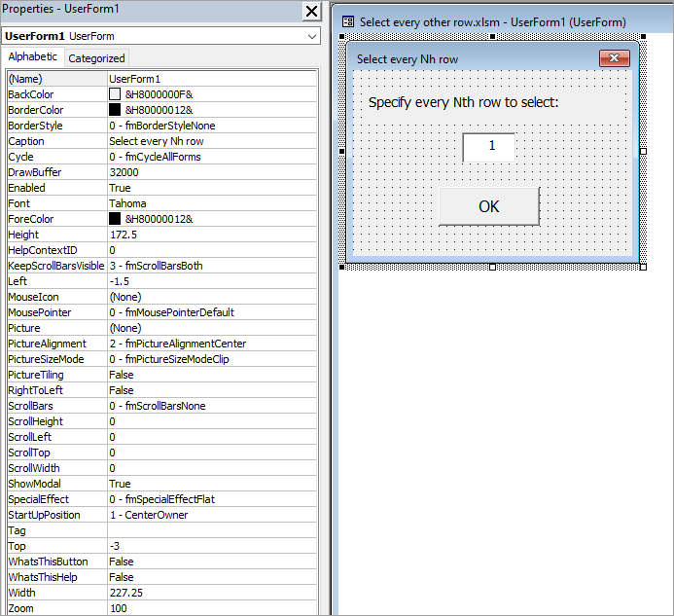Close the Select every Nh row form

[614, 59]
